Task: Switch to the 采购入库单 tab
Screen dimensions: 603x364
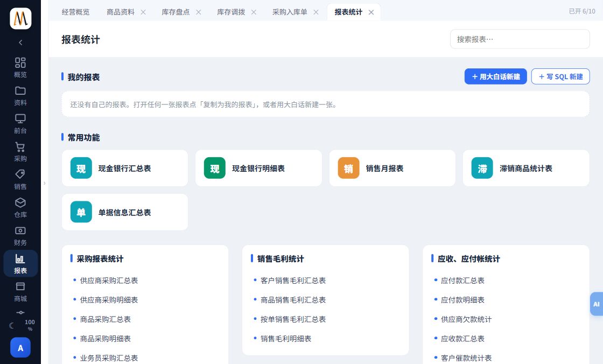Action: tap(290, 12)
